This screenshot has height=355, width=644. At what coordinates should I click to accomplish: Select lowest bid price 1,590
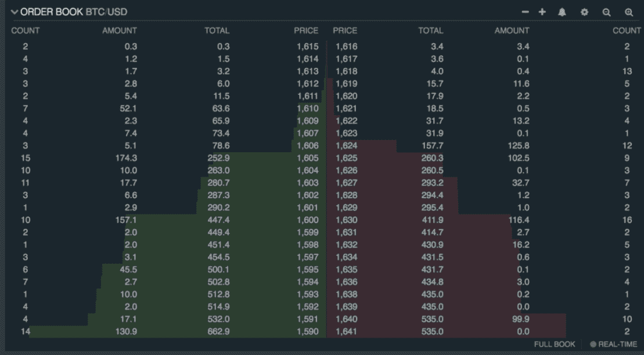tap(307, 331)
